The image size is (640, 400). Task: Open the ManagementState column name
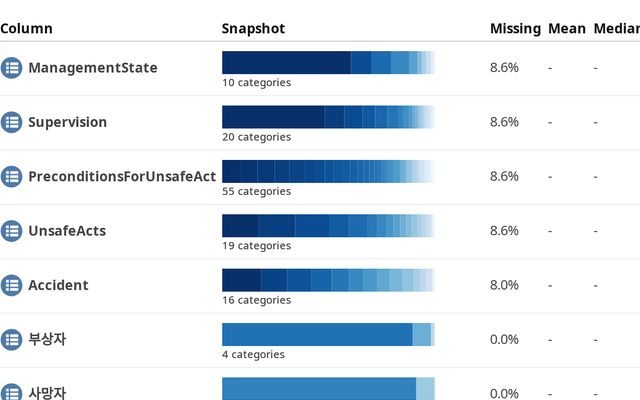[x=92, y=68]
